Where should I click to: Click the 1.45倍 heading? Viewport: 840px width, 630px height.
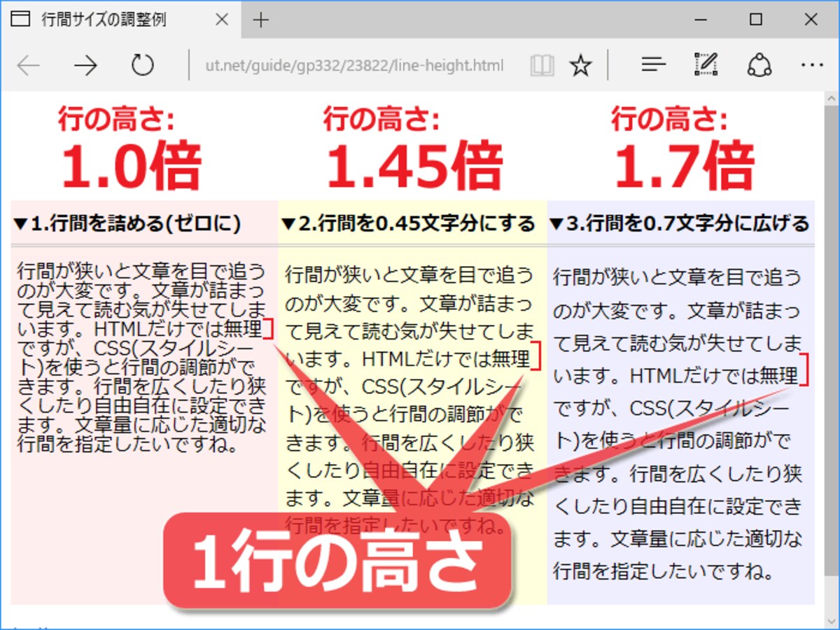point(414,167)
